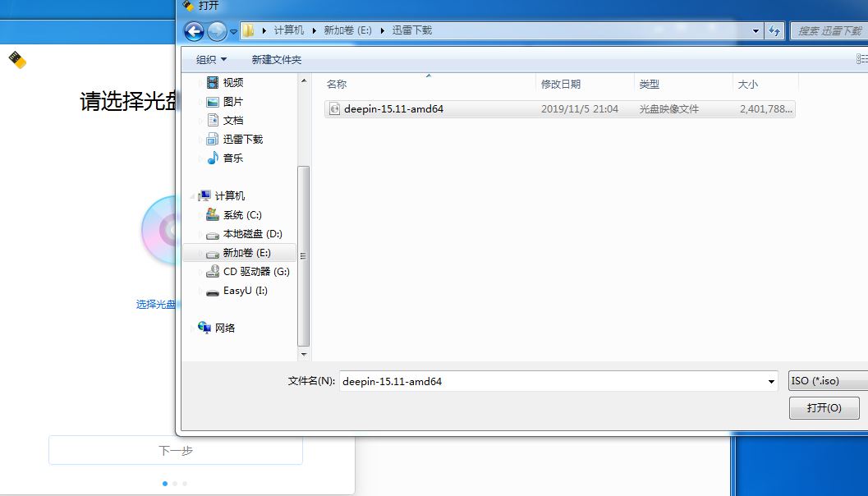Open 迅雷下载 library in sidebar
The width and height of the screenshot is (868, 496).
tap(242, 139)
